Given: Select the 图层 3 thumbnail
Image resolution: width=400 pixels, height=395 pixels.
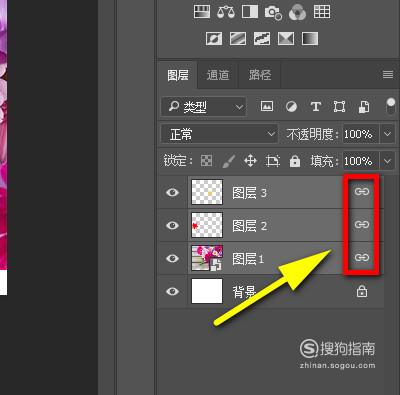Looking at the screenshot, I should (207, 192).
